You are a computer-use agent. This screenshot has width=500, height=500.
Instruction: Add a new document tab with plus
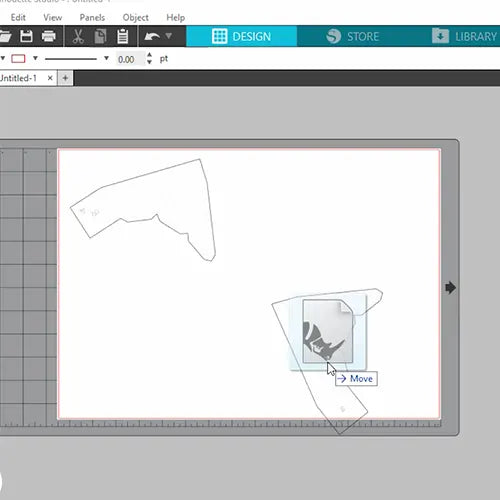pos(65,78)
